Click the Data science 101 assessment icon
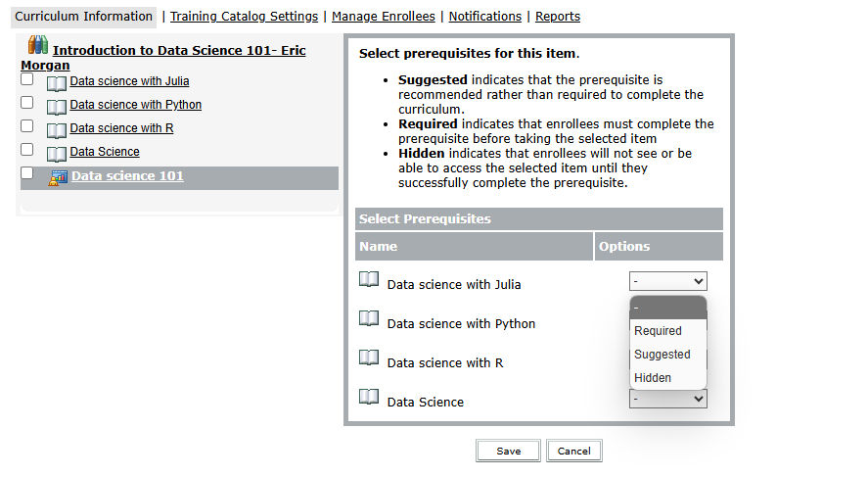 coord(58,177)
